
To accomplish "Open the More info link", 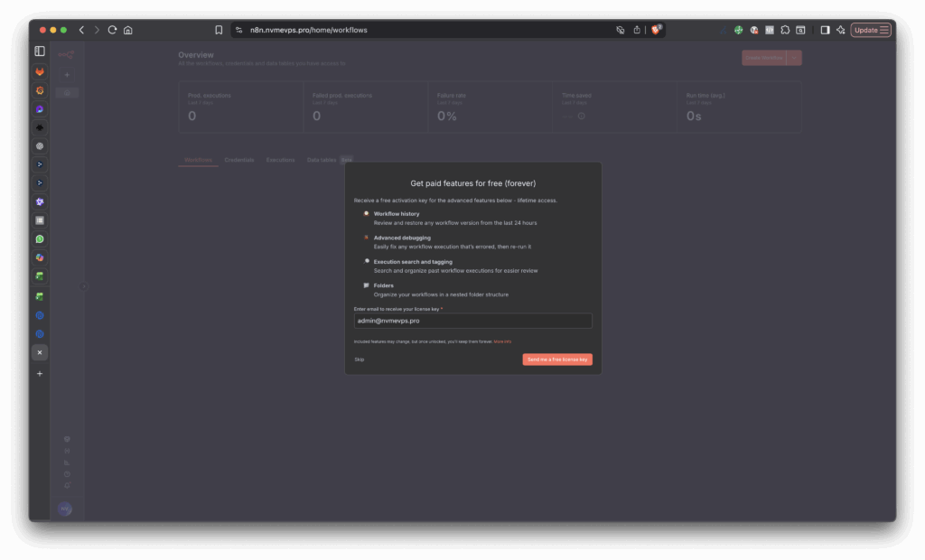I will [x=502, y=341].
